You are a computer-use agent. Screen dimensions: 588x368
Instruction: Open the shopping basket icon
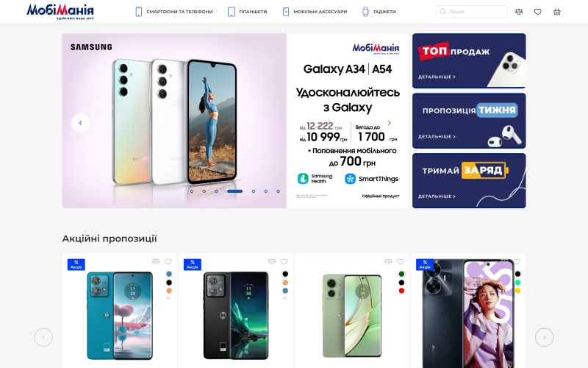(x=557, y=12)
